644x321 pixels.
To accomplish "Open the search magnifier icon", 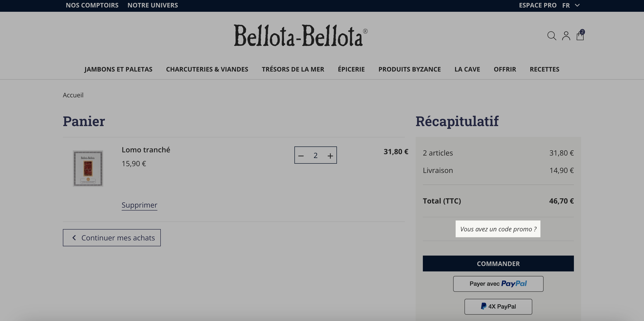I will pos(552,36).
